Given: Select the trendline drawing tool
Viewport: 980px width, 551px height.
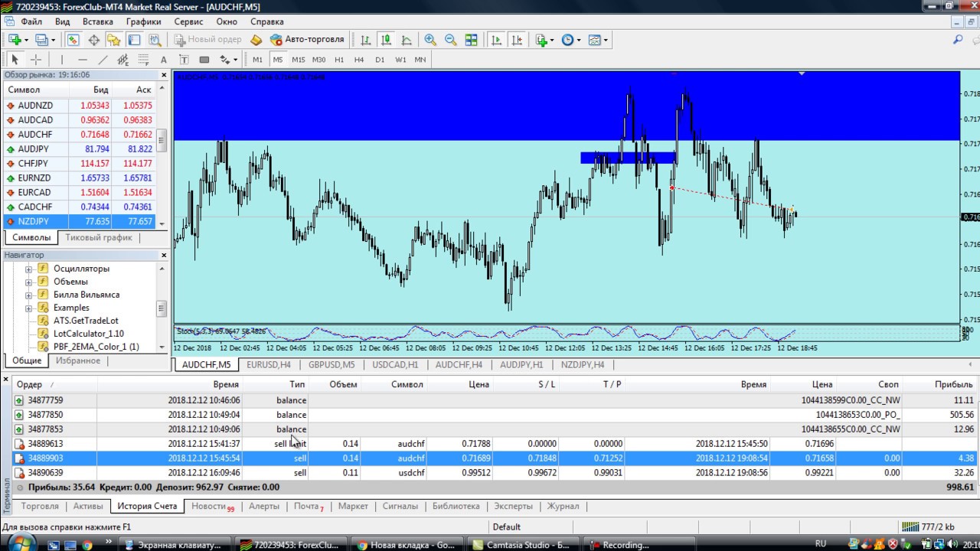Looking at the screenshot, I should coord(103,60).
